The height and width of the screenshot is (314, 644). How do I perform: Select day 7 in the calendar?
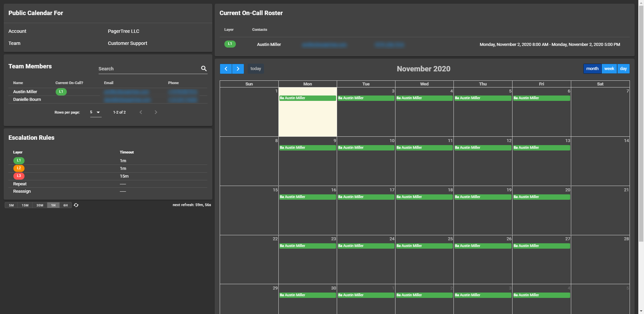coord(600,112)
